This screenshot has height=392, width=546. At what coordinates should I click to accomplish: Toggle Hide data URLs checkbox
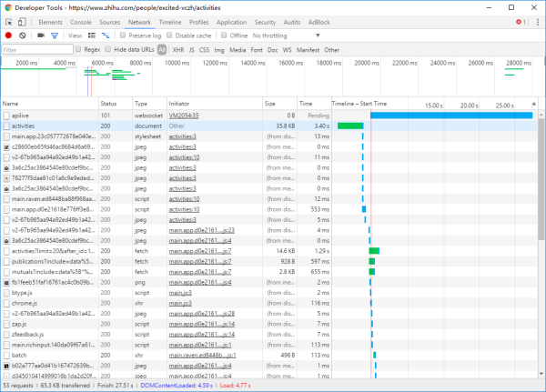(109, 50)
